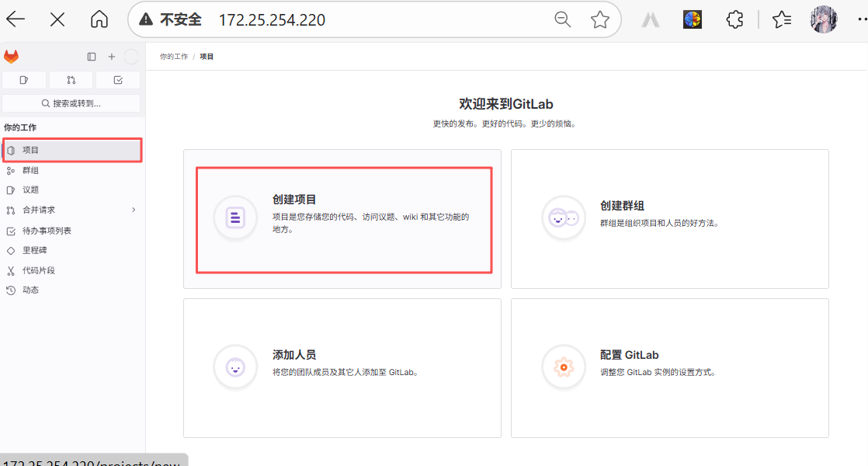Click the search or go to field

coord(71,103)
